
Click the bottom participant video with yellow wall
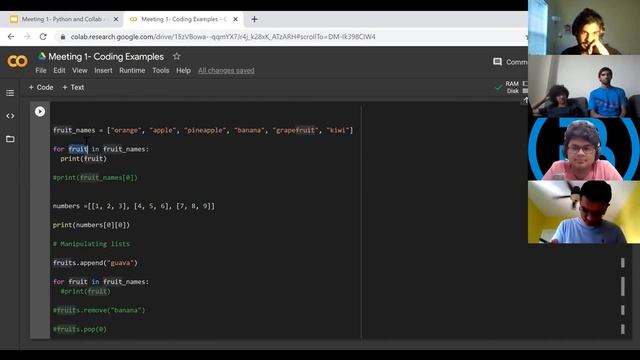[584, 212]
